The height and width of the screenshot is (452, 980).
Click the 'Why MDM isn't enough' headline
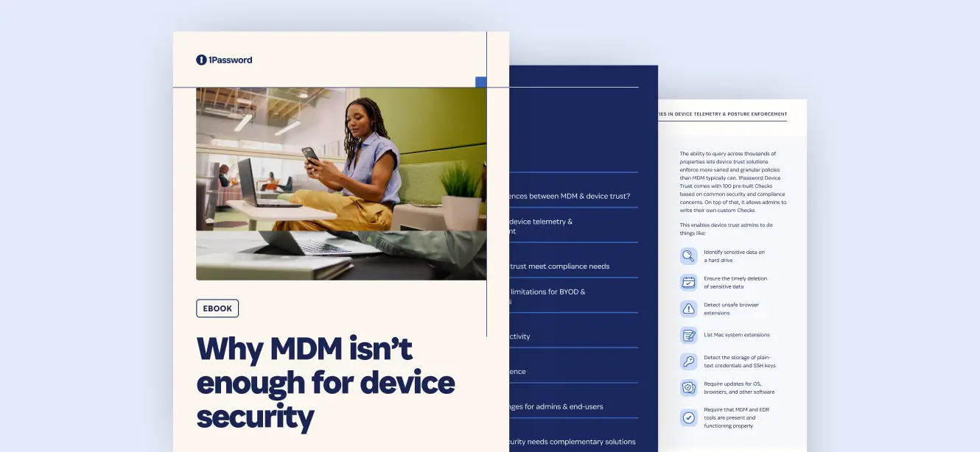click(x=325, y=383)
